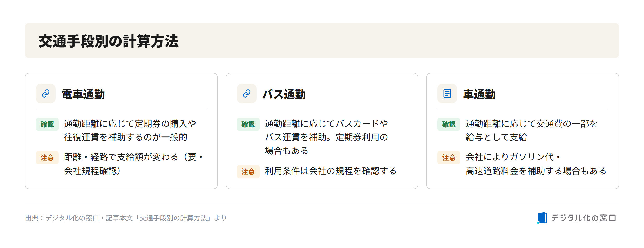The image size is (644, 248).
Task: Click the orange 注意 badge in 電車通勤 card
Action: pos(47,158)
